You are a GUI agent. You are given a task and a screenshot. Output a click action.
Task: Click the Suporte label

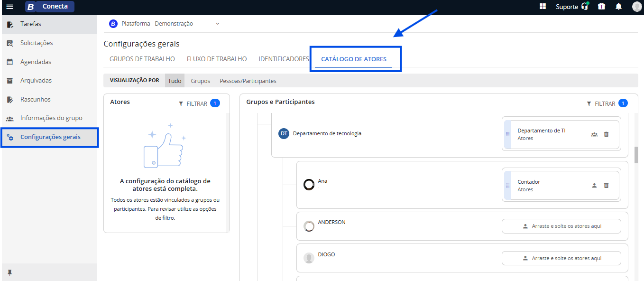pos(567,7)
